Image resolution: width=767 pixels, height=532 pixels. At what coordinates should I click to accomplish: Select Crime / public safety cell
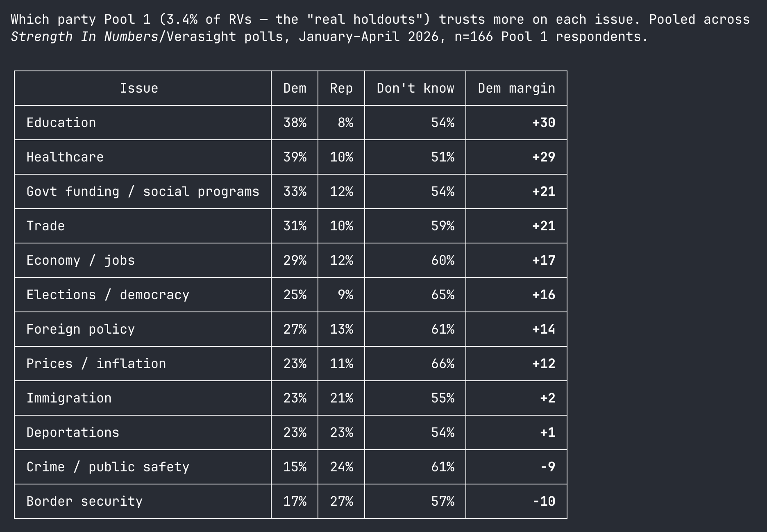108,467
